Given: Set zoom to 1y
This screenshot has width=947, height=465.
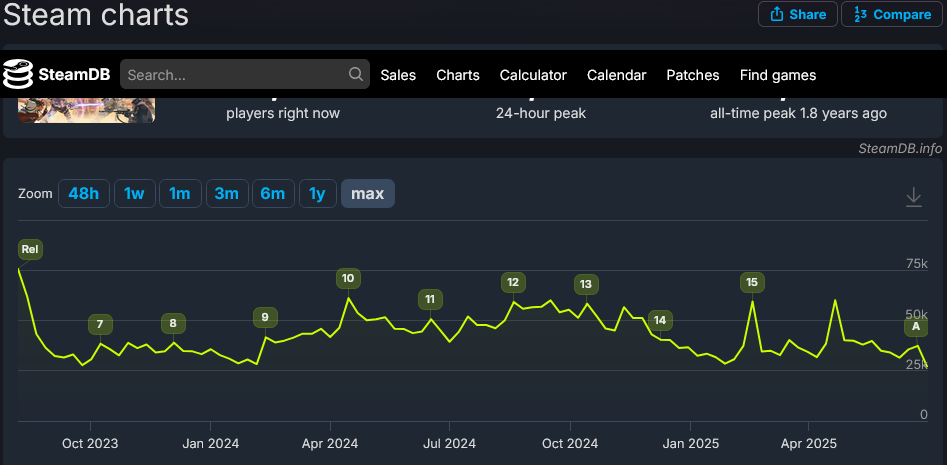Looking at the screenshot, I should coord(318,194).
